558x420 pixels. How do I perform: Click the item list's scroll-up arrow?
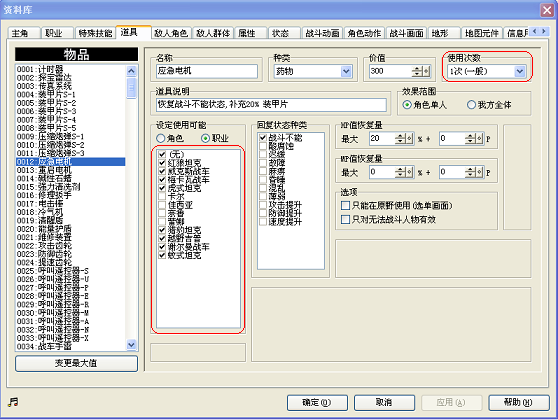coord(131,71)
